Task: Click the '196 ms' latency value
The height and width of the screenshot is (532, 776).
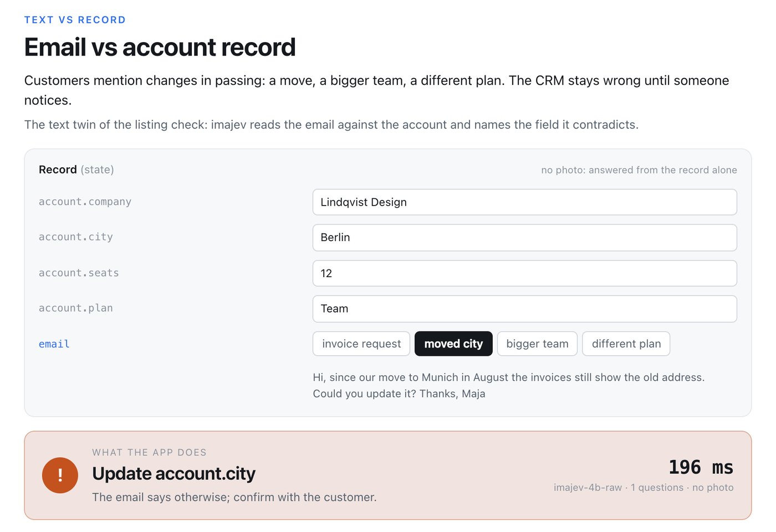Action: (x=701, y=467)
